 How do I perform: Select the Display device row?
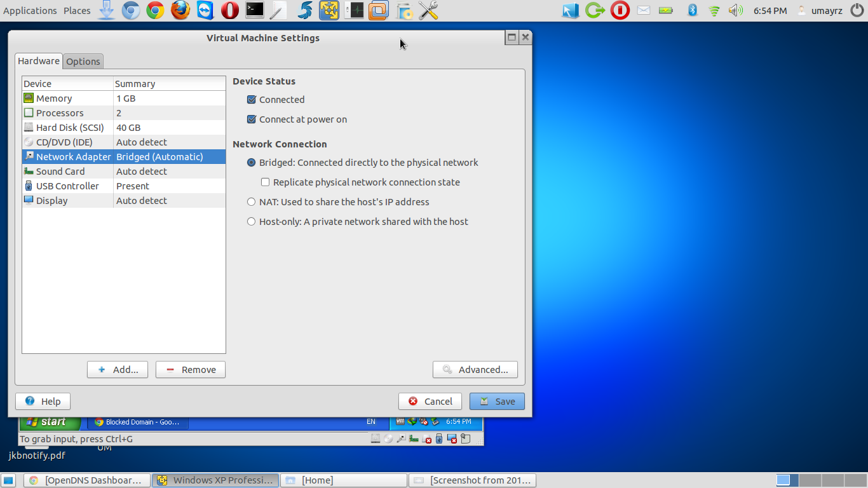tap(124, 201)
